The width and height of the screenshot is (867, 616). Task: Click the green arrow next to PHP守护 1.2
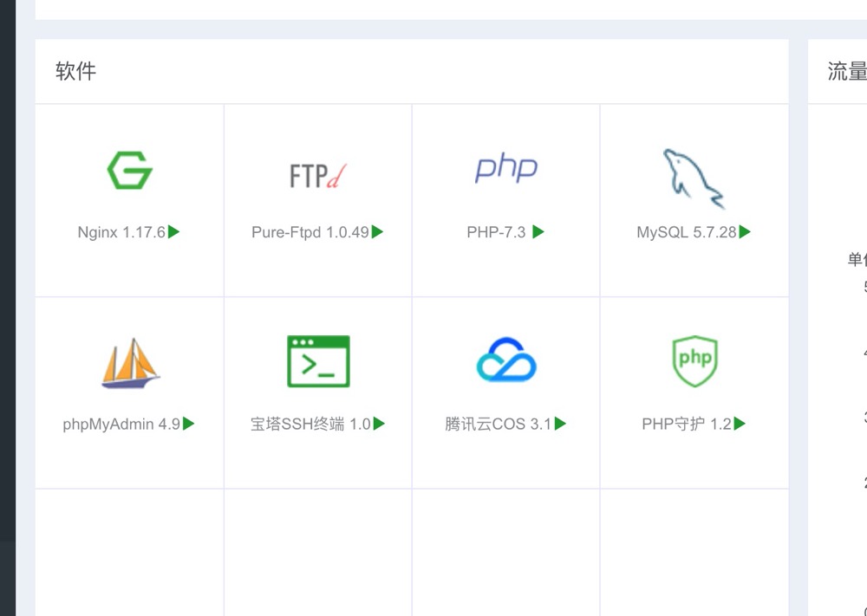[x=740, y=424]
